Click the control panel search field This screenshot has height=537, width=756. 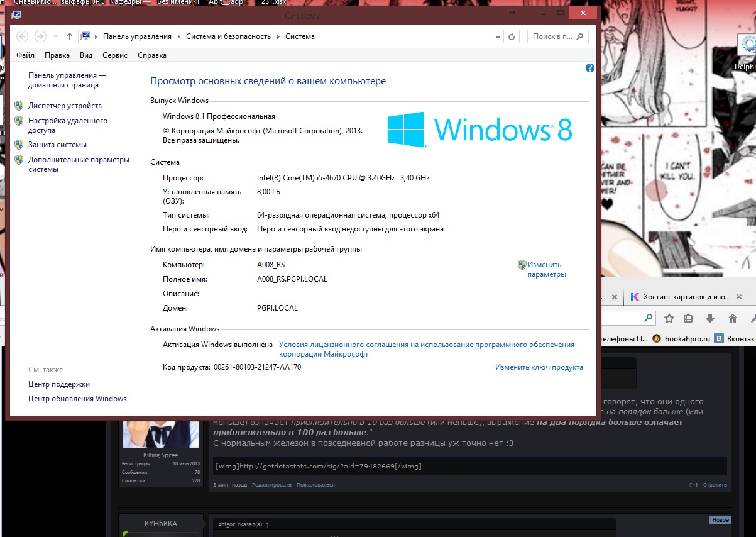tap(553, 36)
